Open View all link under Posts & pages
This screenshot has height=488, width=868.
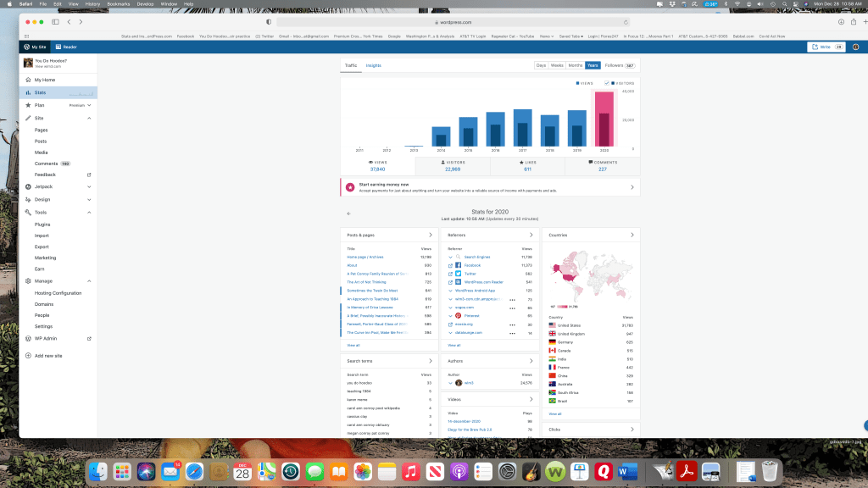(353, 345)
